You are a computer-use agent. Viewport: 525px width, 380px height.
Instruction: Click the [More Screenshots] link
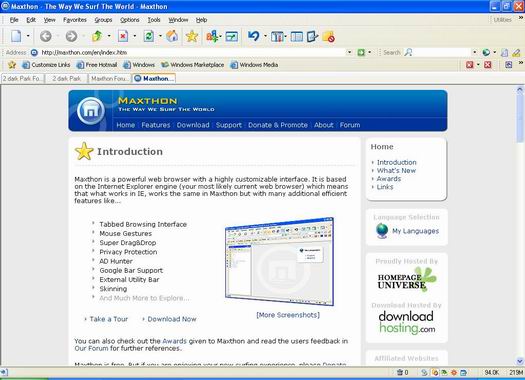click(288, 315)
